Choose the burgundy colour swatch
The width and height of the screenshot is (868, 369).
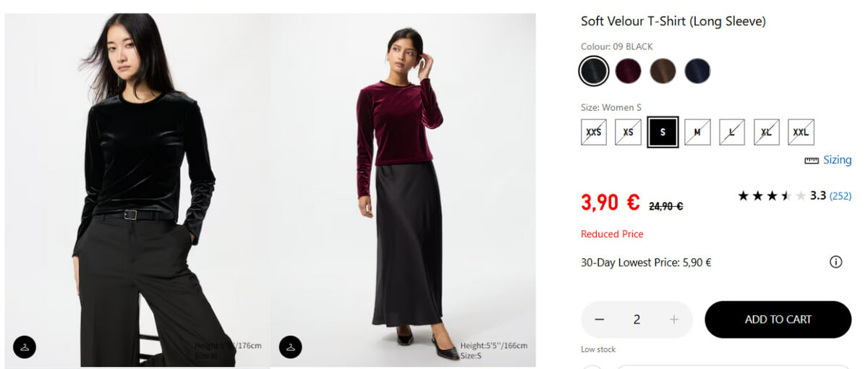628,71
